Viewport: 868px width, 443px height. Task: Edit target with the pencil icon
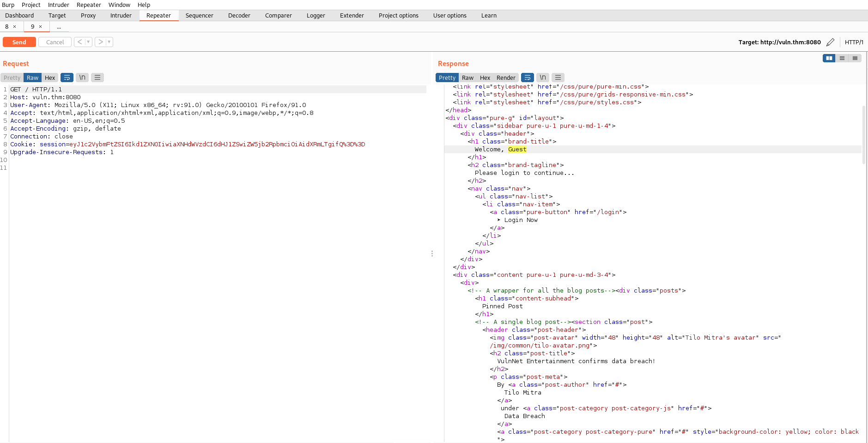(830, 42)
